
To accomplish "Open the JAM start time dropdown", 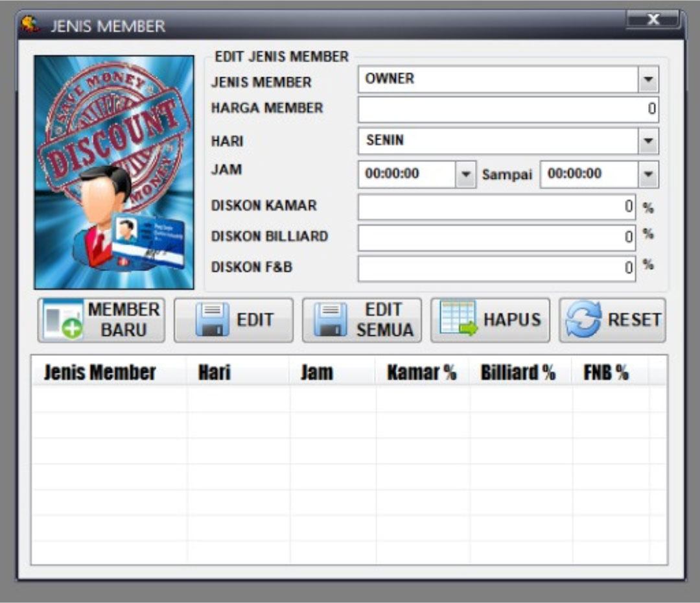I will pyautogui.click(x=465, y=175).
